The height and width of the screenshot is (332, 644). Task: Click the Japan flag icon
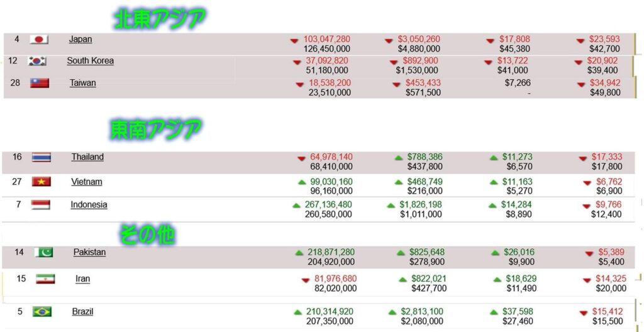(x=40, y=40)
